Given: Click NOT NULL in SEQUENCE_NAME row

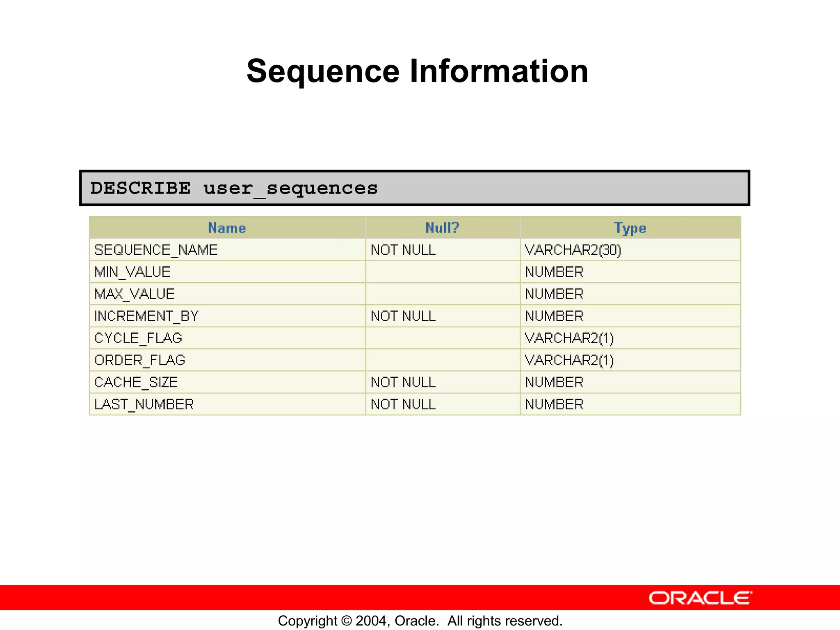Looking at the screenshot, I should coord(403,250).
